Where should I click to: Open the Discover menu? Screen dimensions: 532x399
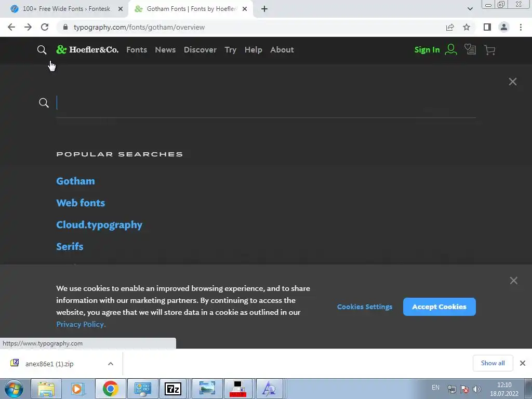[200, 49]
